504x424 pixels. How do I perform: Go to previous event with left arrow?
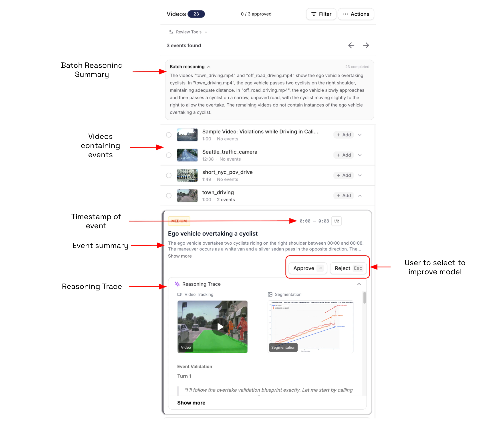351,45
